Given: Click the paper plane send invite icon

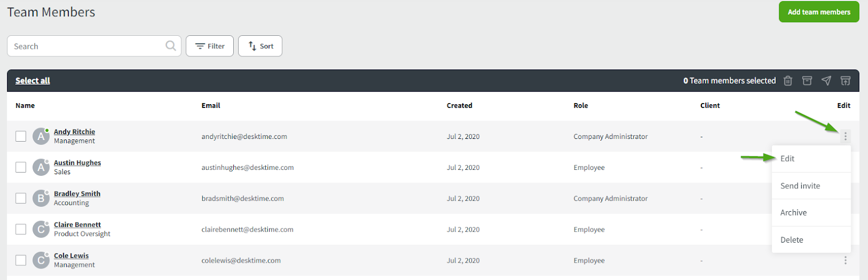Looking at the screenshot, I should click(826, 81).
